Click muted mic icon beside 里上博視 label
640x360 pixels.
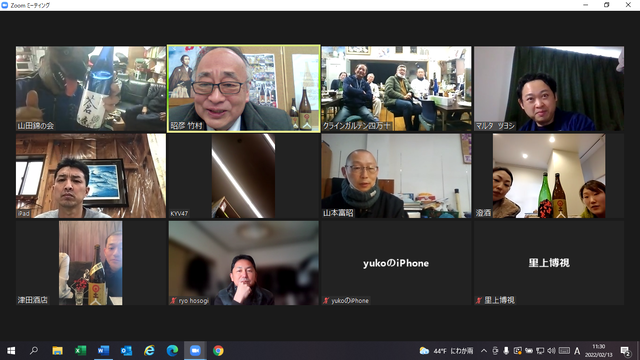(479, 300)
